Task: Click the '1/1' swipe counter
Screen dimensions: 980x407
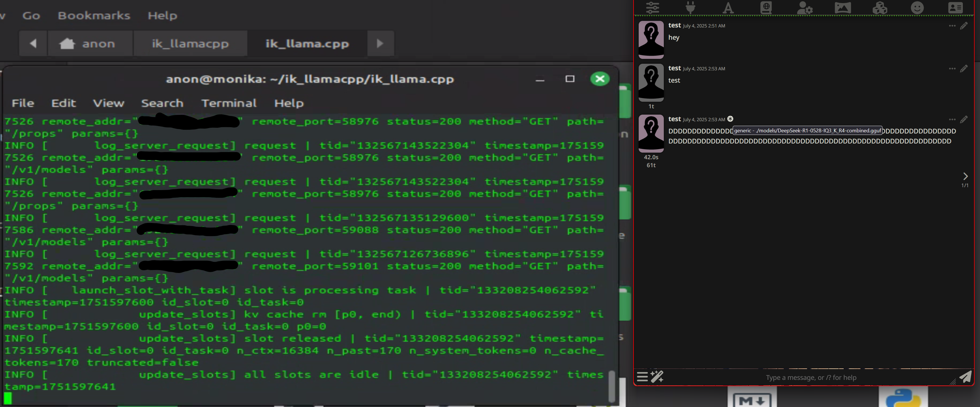Action: pos(965,185)
